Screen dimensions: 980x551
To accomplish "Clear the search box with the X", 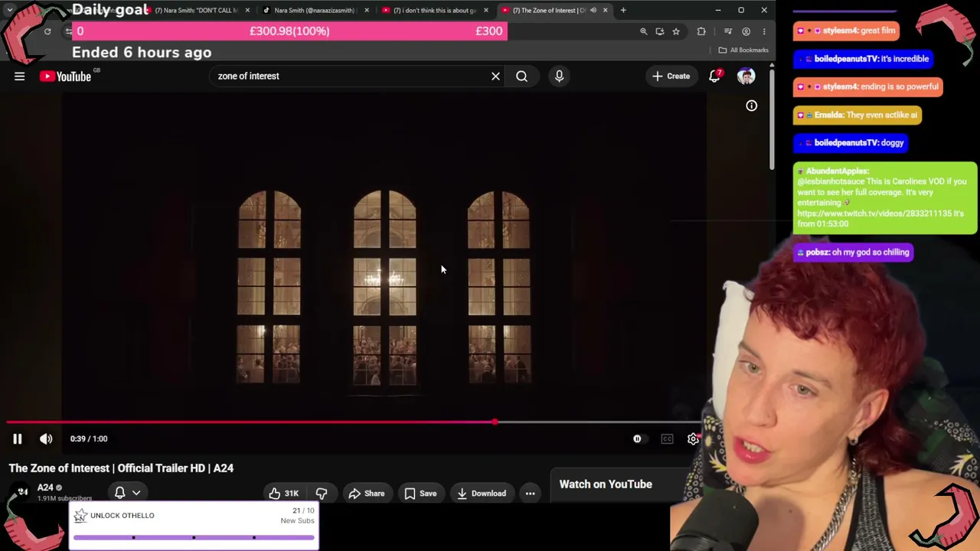I will click(x=495, y=76).
